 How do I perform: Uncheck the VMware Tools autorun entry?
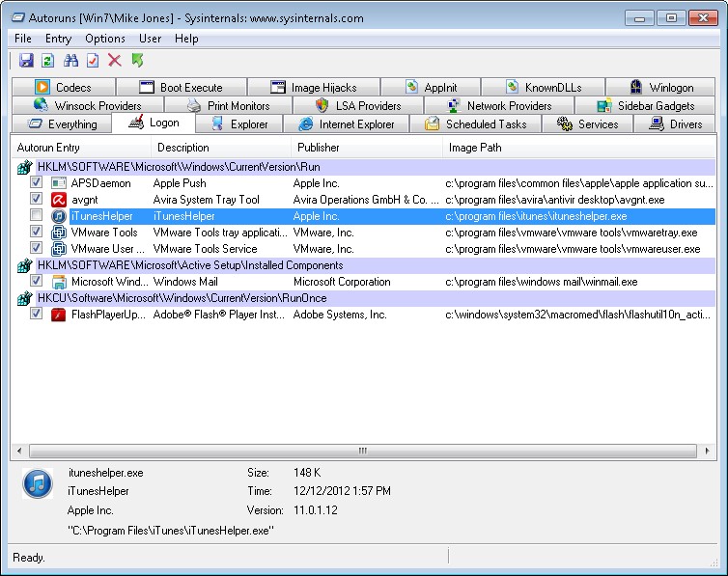[x=37, y=232]
